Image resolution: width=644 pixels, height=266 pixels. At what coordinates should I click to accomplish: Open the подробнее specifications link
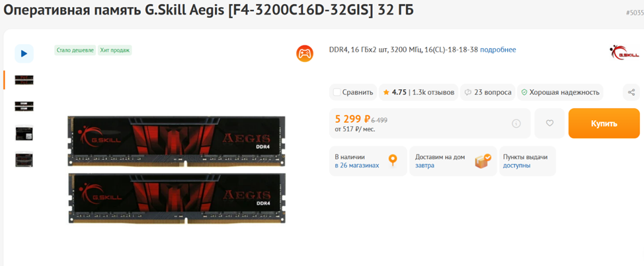pos(498,50)
